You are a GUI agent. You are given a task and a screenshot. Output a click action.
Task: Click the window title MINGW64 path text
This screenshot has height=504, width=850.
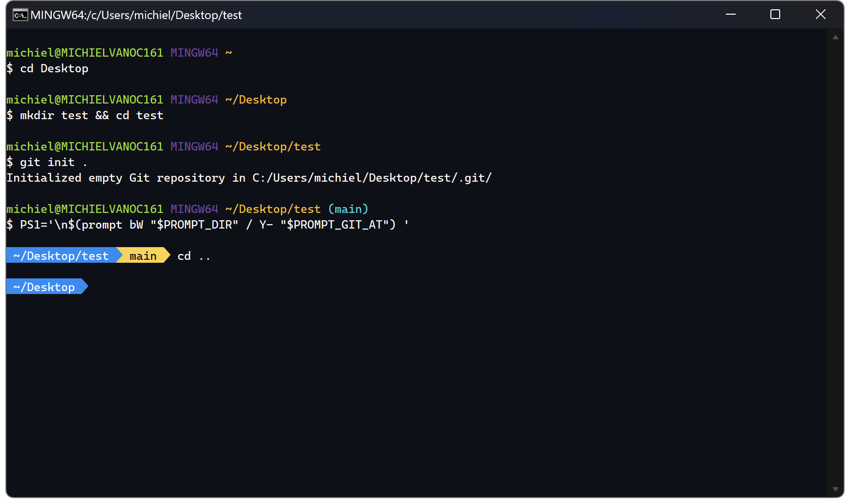pyautogui.click(x=136, y=15)
